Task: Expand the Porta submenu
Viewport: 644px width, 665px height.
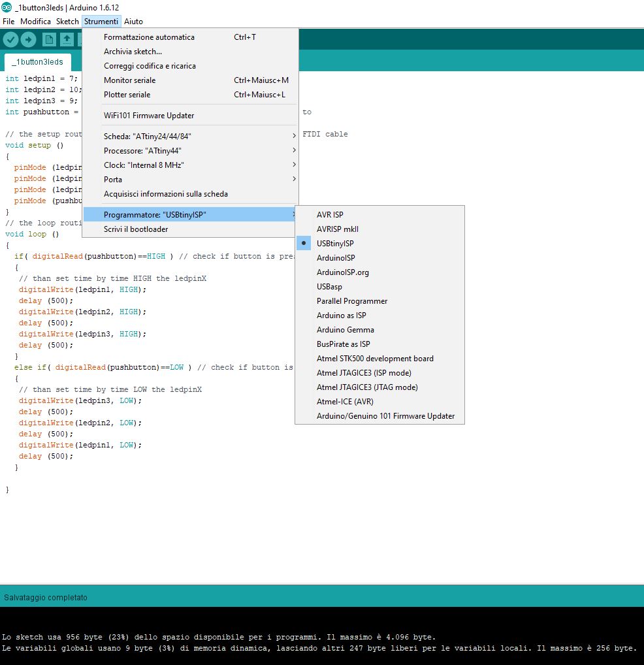Action: [190, 180]
